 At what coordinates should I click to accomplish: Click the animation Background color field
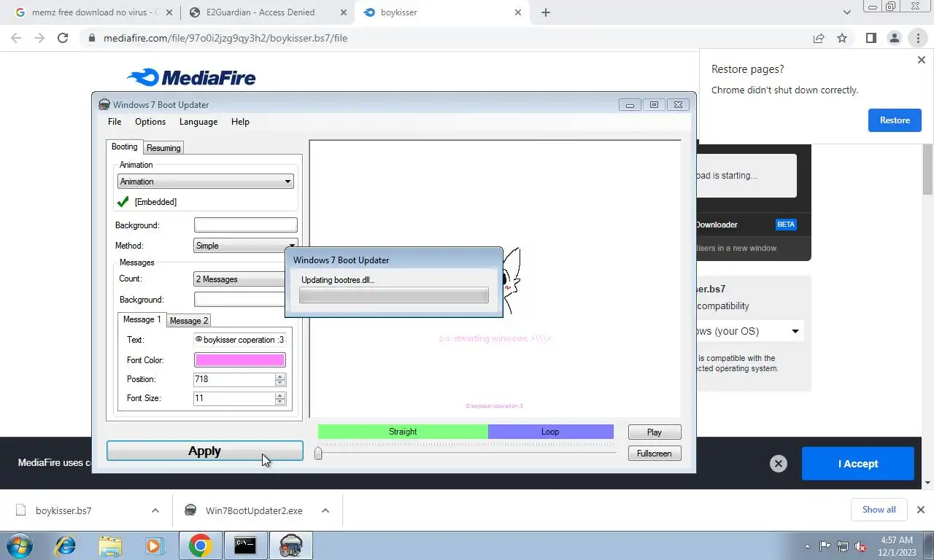245,225
